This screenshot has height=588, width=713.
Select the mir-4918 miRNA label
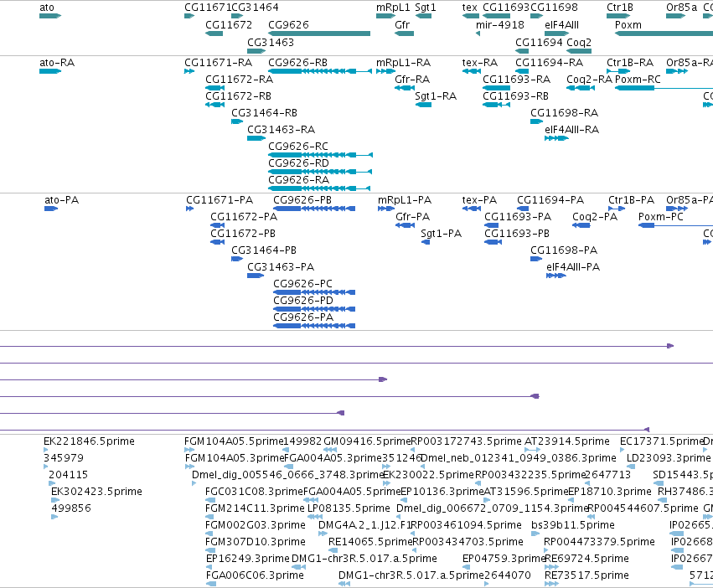pos(499,24)
